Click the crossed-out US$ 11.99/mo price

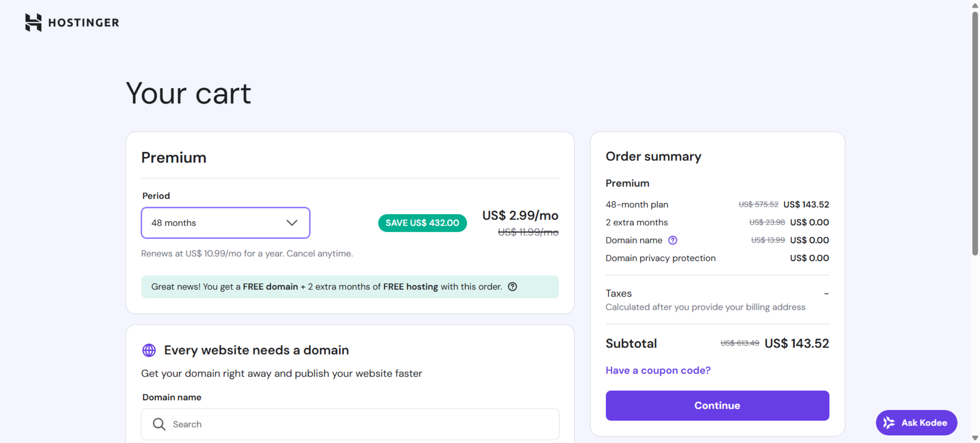click(x=528, y=232)
